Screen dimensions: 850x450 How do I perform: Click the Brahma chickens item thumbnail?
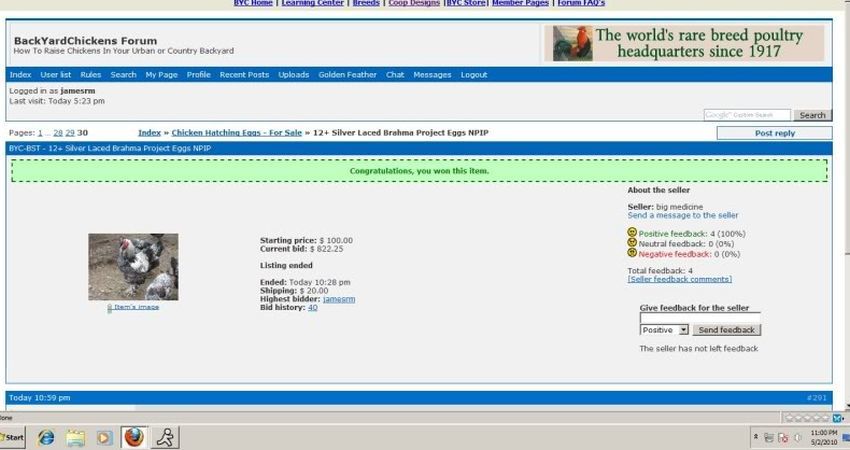pos(133,267)
